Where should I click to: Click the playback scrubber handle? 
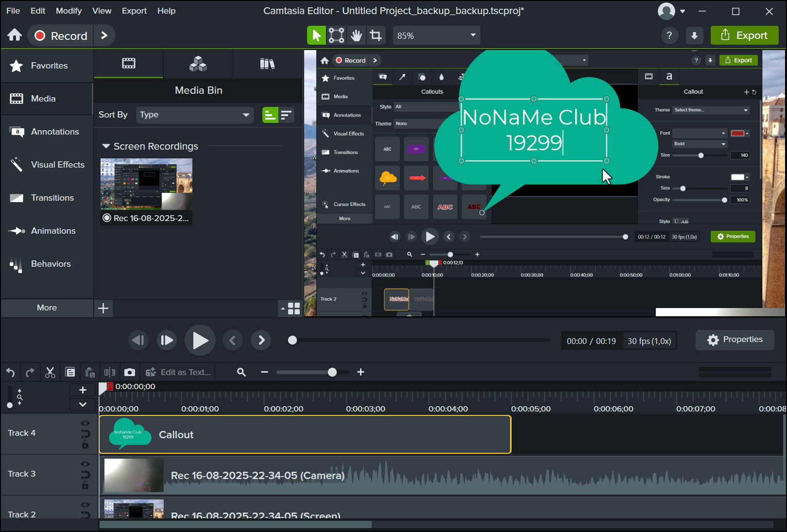(x=292, y=341)
